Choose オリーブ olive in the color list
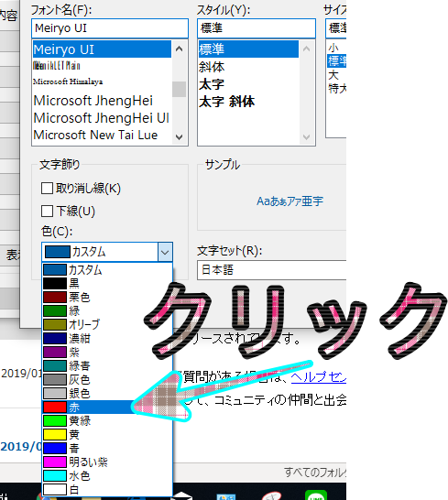Screen dimensions: 448x500 107,324
